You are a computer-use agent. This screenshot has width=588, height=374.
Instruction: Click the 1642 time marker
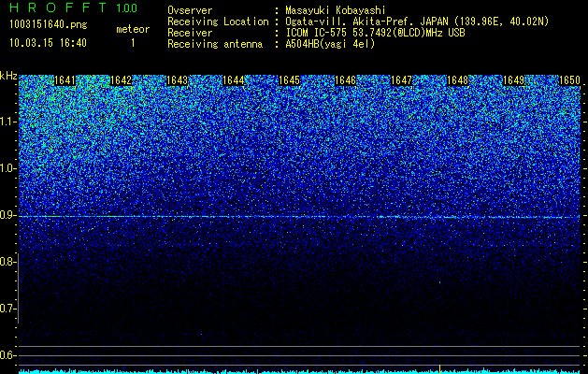tap(122, 80)
